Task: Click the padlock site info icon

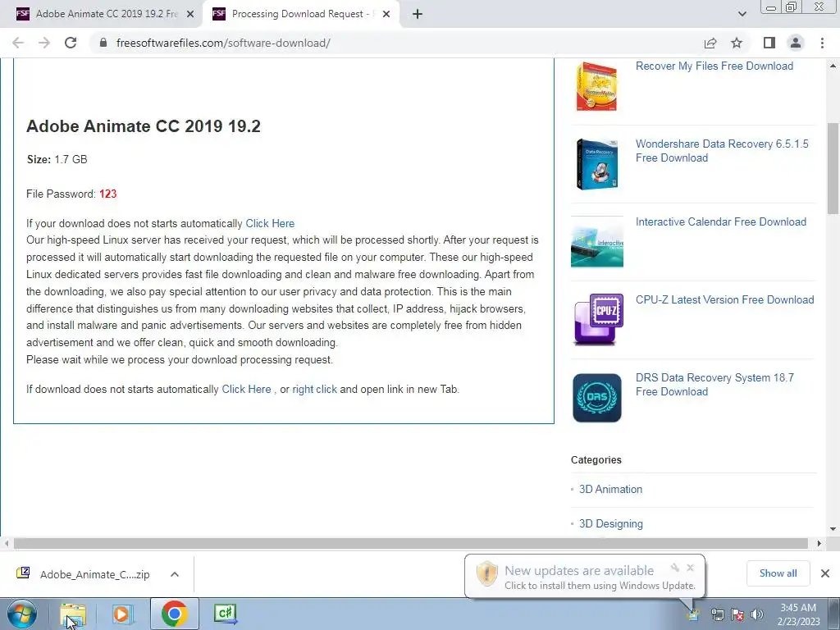Action: tap(104, 43)
